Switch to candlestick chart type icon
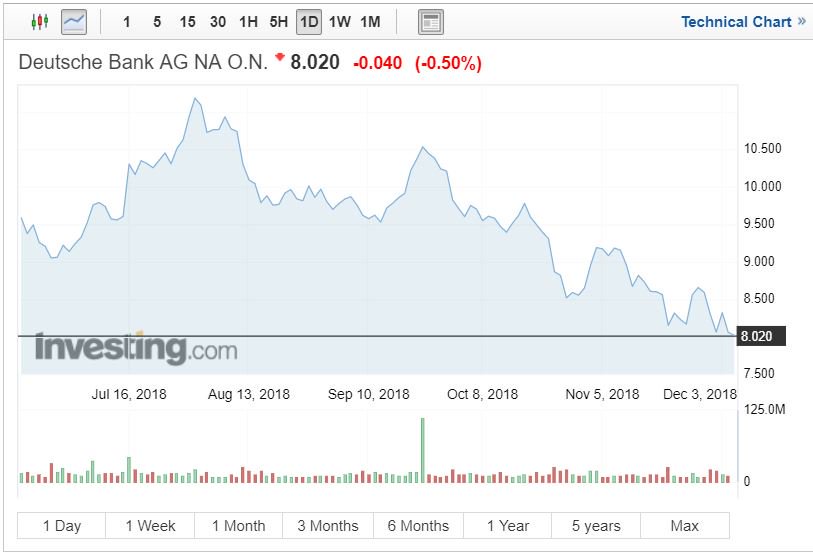The height and width of the screenshot is (559, 813). [x=39, y=22]
